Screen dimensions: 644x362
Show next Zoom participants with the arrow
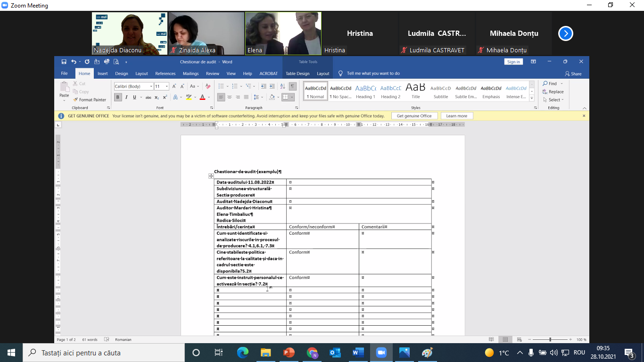click(566, 33)
